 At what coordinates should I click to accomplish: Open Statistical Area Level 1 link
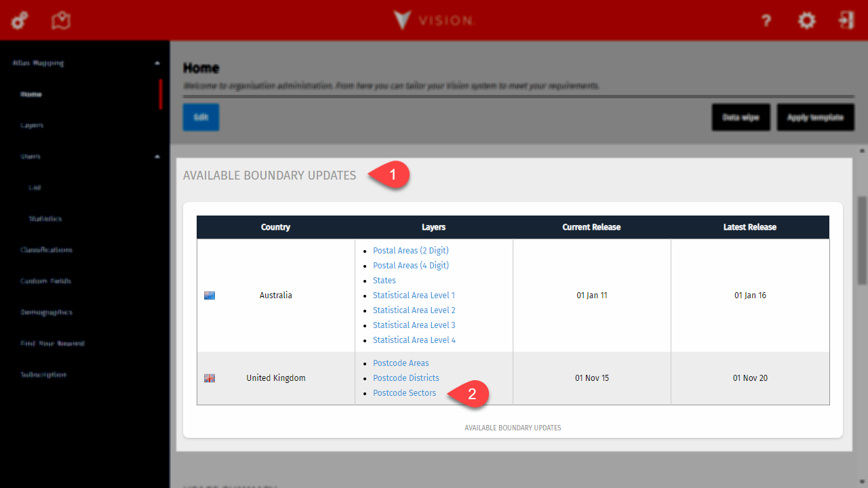pos(414,296)
